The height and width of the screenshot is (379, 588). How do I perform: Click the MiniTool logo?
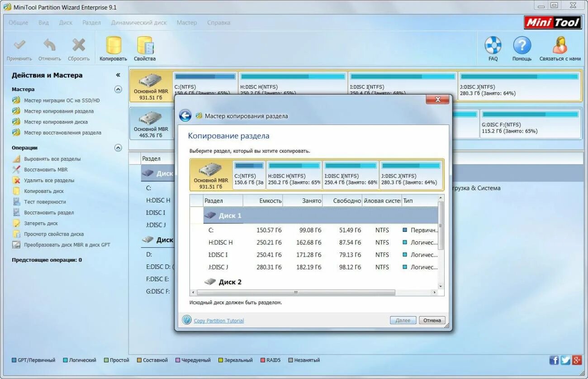[553, 22]
